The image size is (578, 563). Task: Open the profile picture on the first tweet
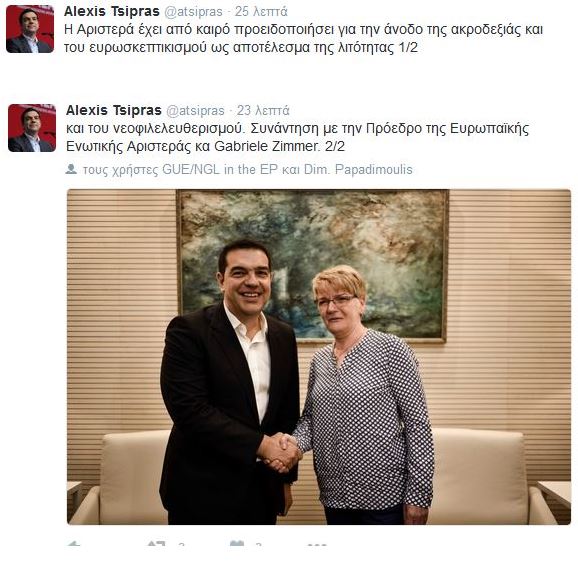click(30, 29)
